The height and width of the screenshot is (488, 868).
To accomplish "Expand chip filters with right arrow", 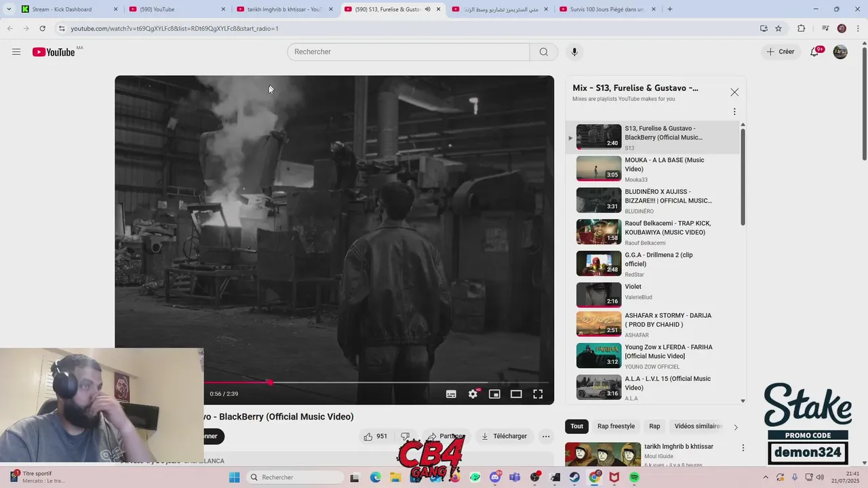I will pos(736,427).
